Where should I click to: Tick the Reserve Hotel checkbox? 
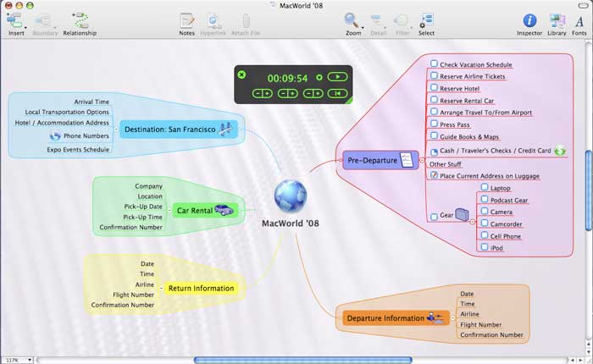434,88
